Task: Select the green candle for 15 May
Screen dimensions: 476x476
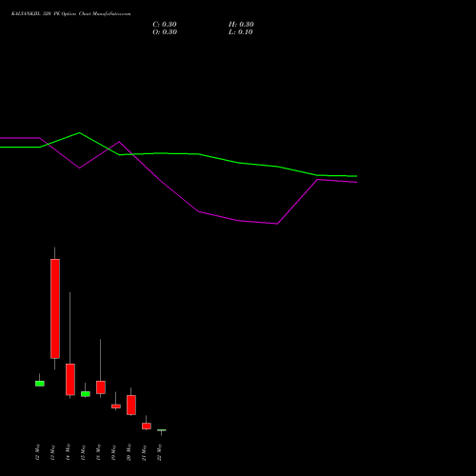Action: (86, 394)
